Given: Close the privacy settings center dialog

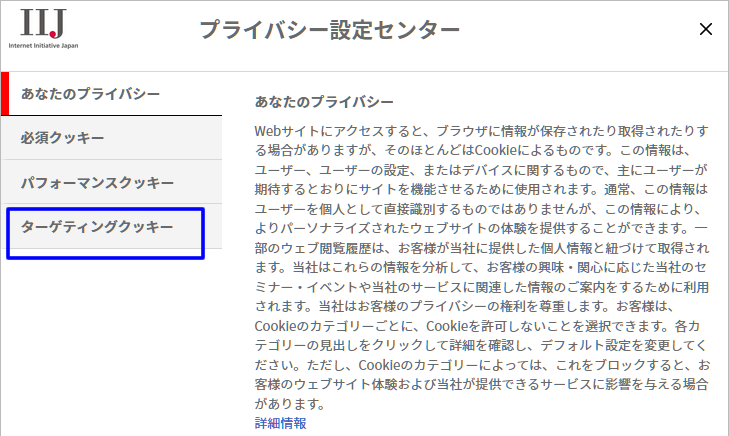Looking at the screenshot, I should 705,30.
